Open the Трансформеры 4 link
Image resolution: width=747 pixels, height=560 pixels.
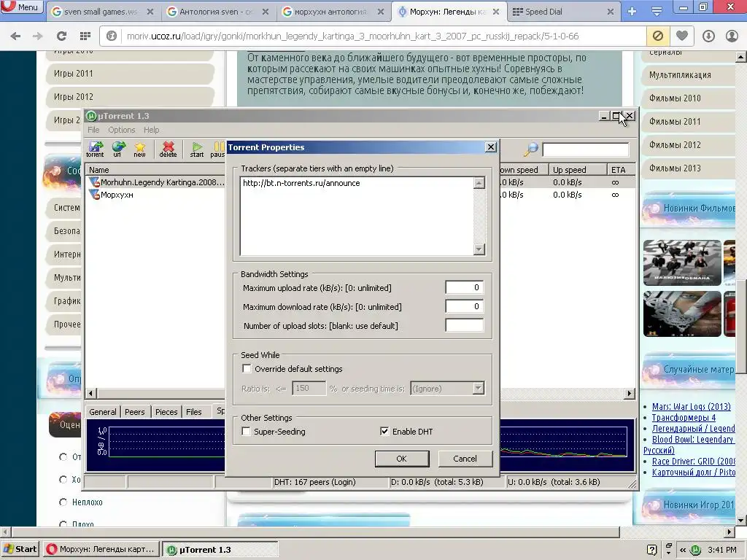coord(684,418)
